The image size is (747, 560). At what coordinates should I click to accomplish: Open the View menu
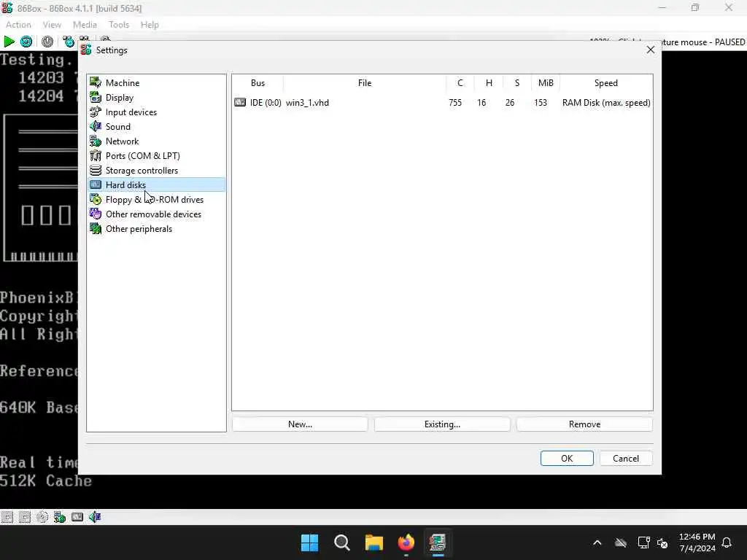(x=52, y=25)
